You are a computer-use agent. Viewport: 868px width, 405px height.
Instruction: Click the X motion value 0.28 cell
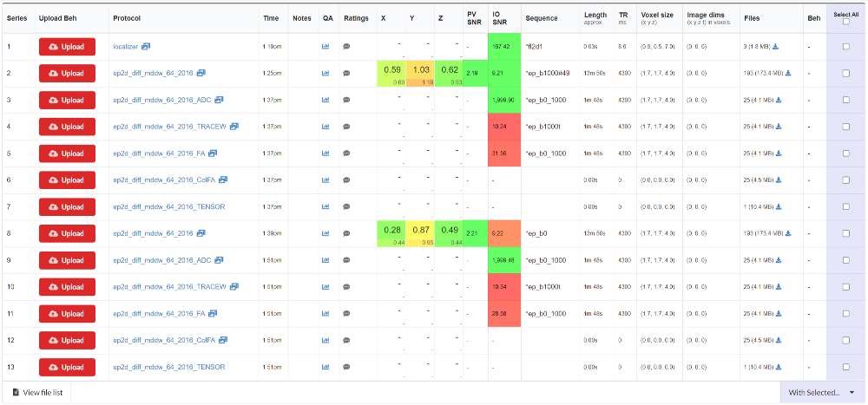coord(392,231)
